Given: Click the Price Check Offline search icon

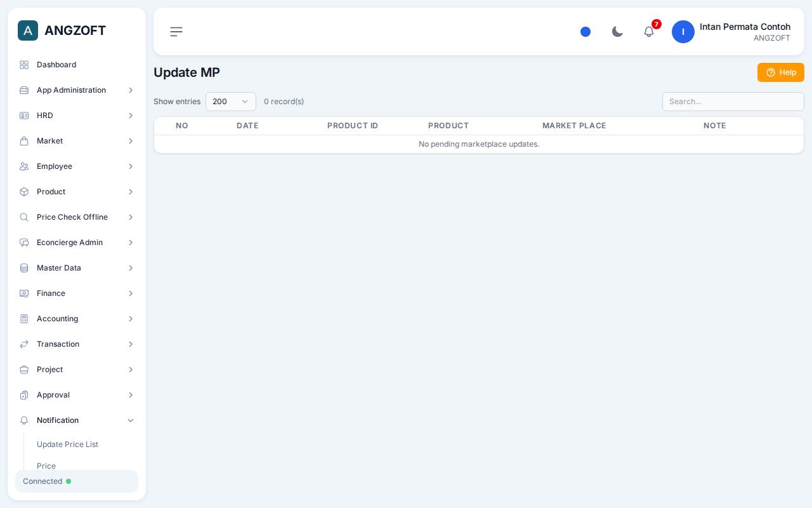Looking at the screenshot, I should point(24,217).
